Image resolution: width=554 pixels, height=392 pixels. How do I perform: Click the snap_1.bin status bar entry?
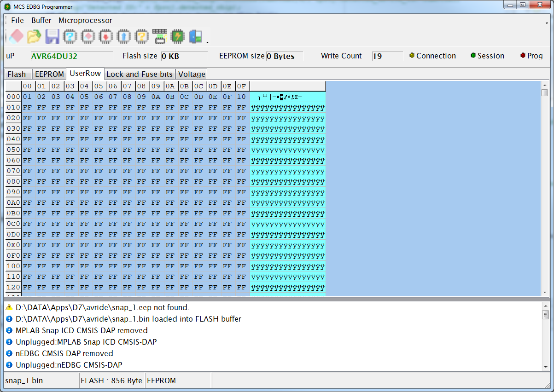click(x=41, y=380)
